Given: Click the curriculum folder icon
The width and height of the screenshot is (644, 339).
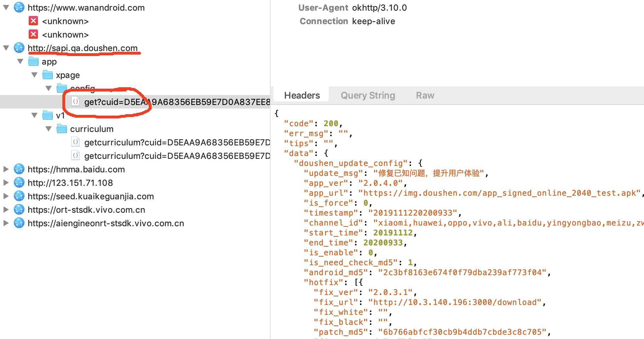Looking at the screenshot, I should tap(62, 129).
